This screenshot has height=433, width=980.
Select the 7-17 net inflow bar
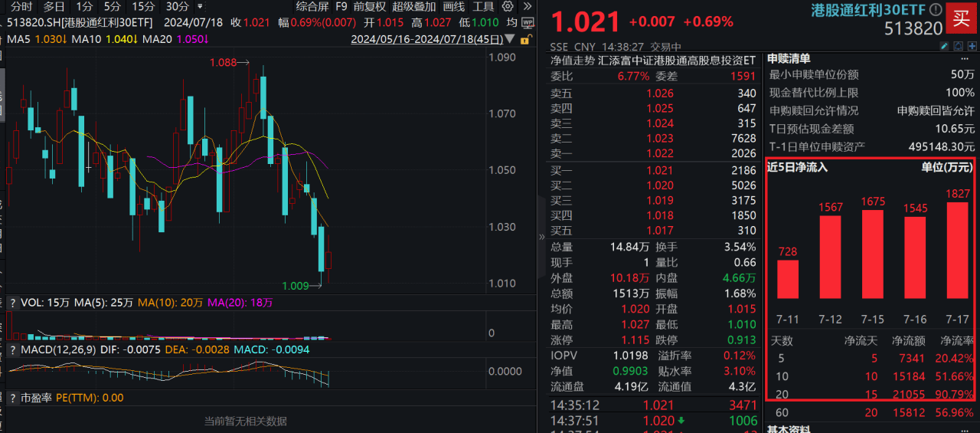[958, 250]
